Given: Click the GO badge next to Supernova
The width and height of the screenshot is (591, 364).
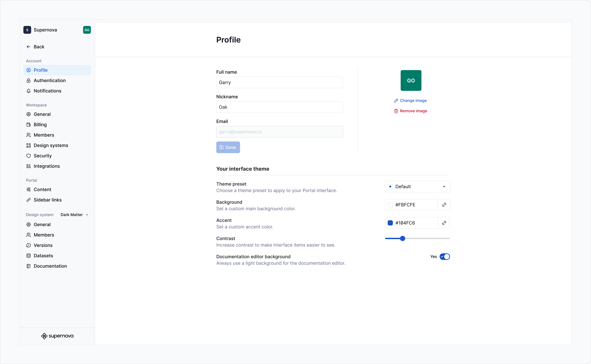Looking at the screenshot, I should coord(87,30).
